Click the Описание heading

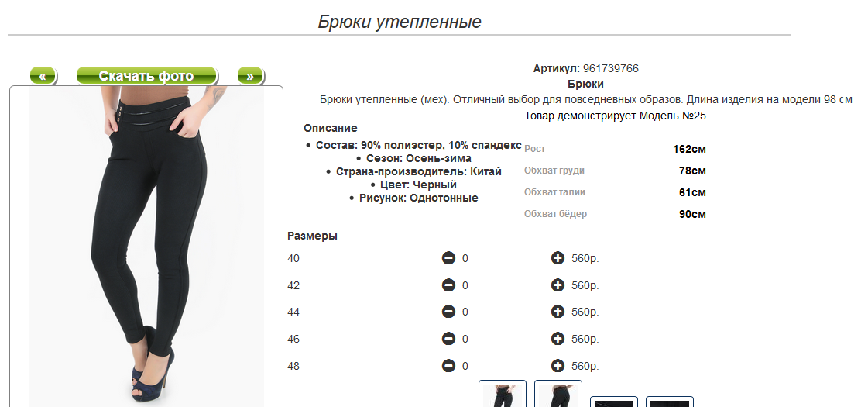(331, 129)
